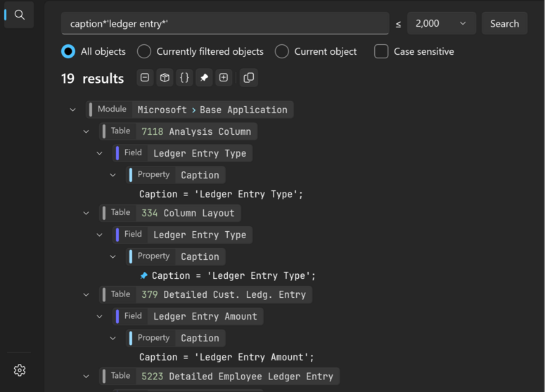The height and width of the screenshot is (392, 545).
Task: Click the pinned Caption line under Column Layout
Action: click(x=233, y=275)
